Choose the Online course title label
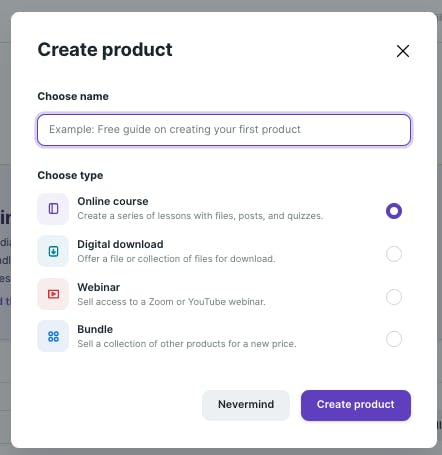Image resolution: width=442 pixels, height=455 pixels. (x=113, y=201)
